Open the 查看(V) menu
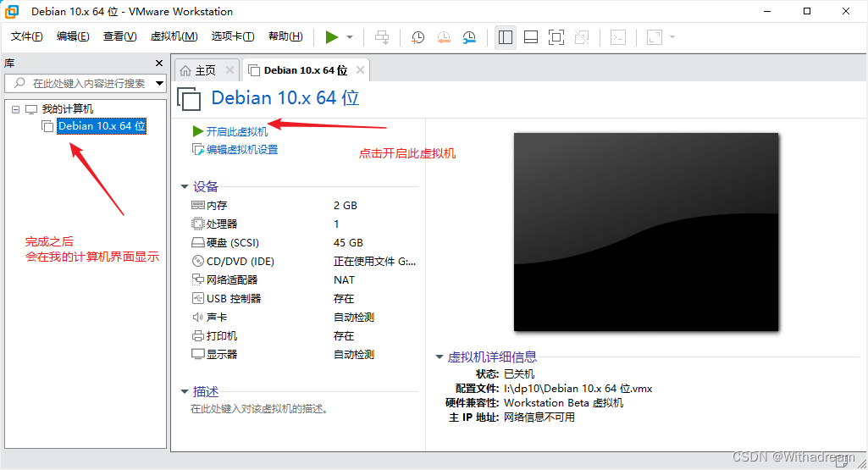 (120, 36)
